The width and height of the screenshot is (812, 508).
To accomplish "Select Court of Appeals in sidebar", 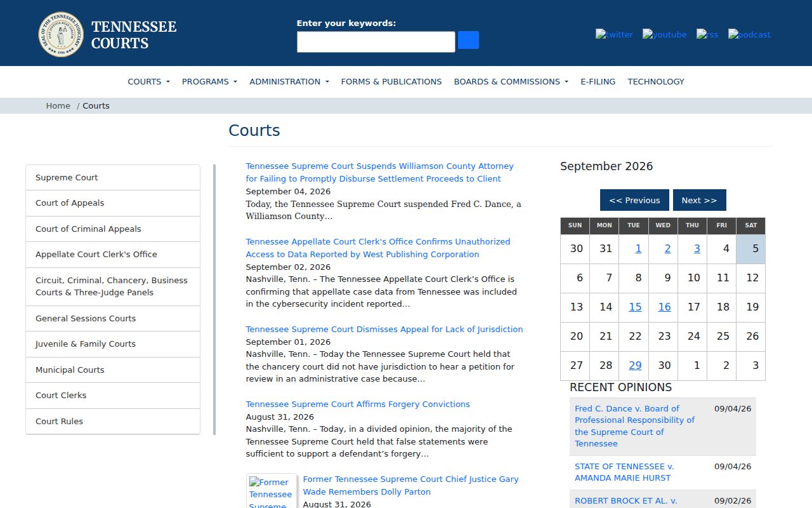I will [113, 203].
